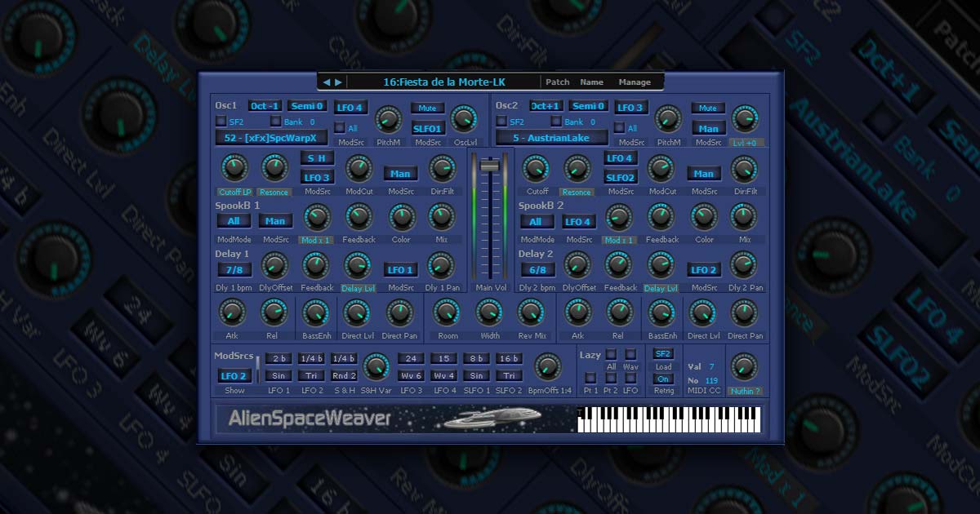Open Delay 2 ModSrc selector showing LFO 2
This screenshot has height=514, width=980.
(704, 269)
